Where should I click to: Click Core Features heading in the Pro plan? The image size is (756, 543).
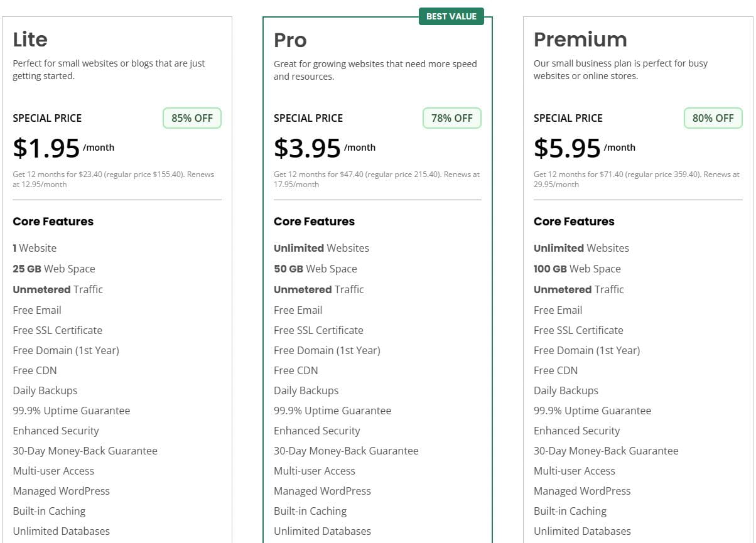pos(314,222)
